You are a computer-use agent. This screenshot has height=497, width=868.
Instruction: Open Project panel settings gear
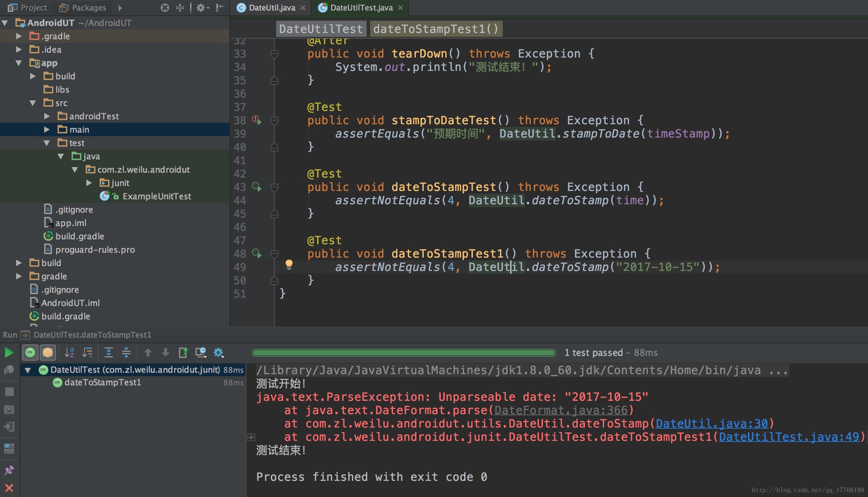click(x=202, y=8)
